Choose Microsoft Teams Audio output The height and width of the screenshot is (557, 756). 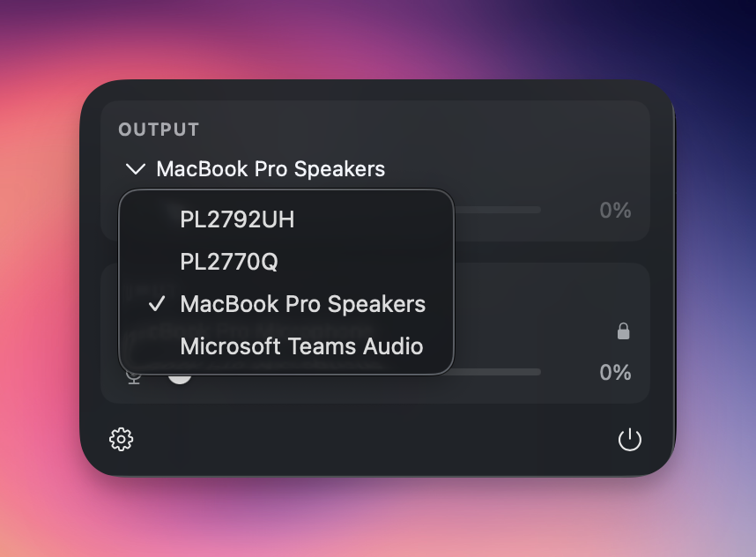(301, 346)
